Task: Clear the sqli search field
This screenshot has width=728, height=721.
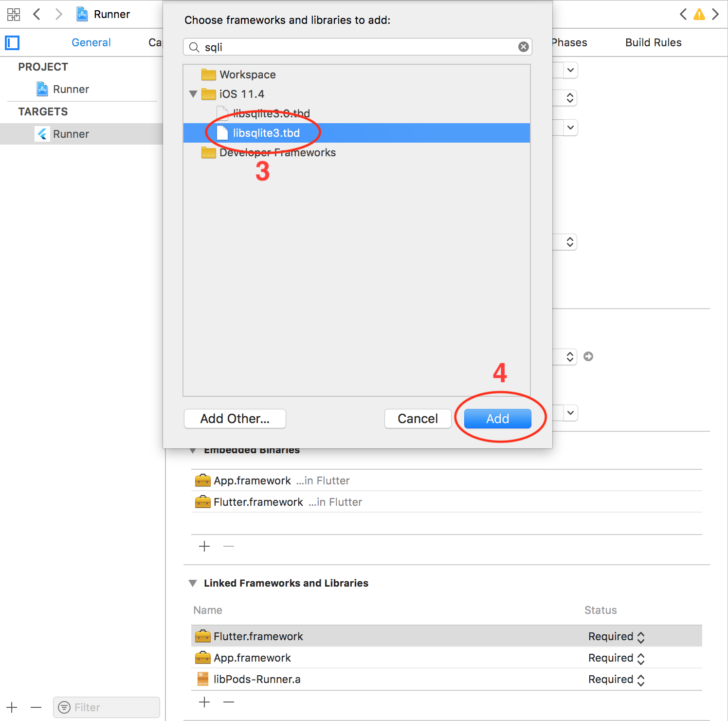Action: [x=524, y=47]
